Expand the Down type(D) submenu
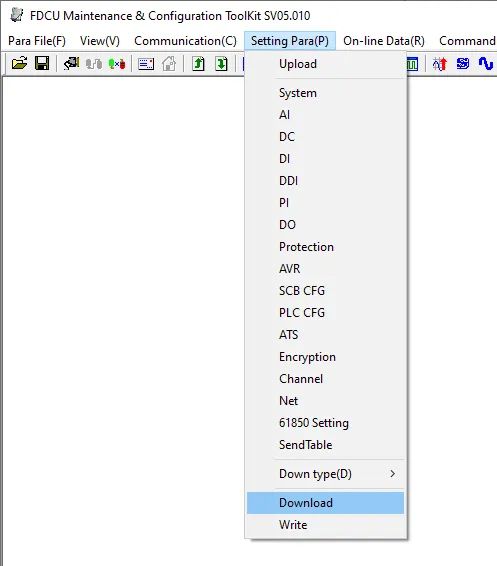 326,474
